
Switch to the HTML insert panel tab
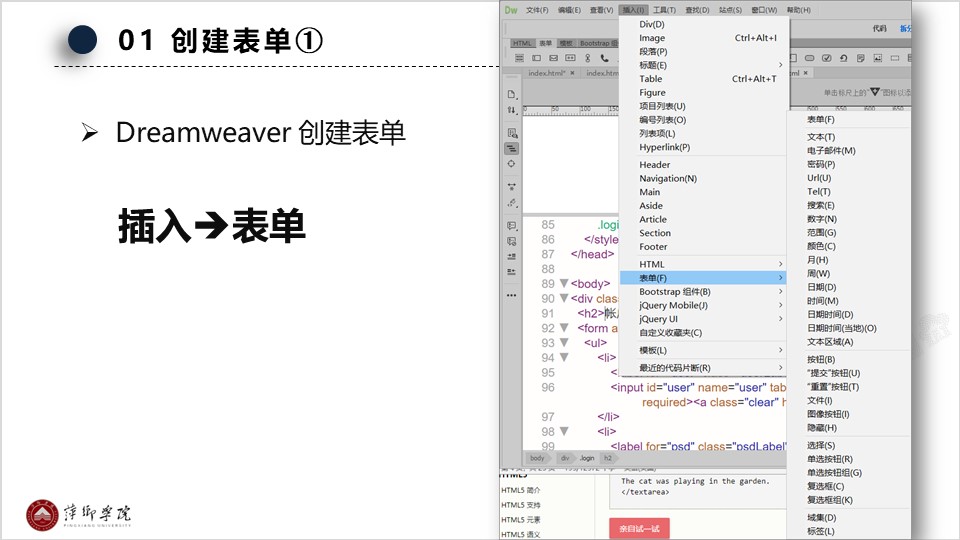pyautogui.click(x=522, y=43)
